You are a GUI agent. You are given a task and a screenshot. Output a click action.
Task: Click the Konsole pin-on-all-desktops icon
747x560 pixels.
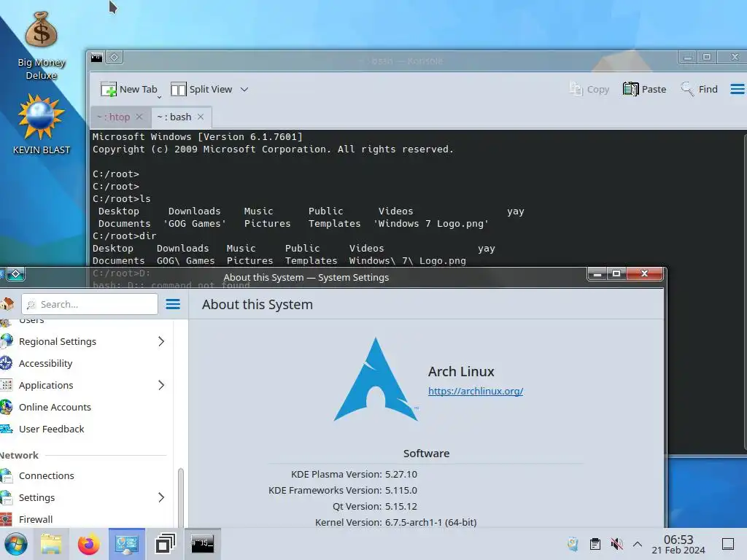114,58
